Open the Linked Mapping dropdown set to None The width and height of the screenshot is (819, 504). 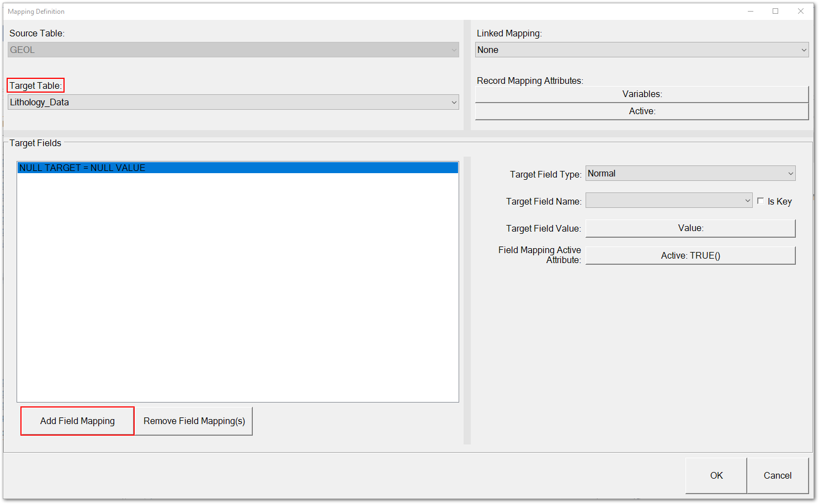click(x=642, y=50)
